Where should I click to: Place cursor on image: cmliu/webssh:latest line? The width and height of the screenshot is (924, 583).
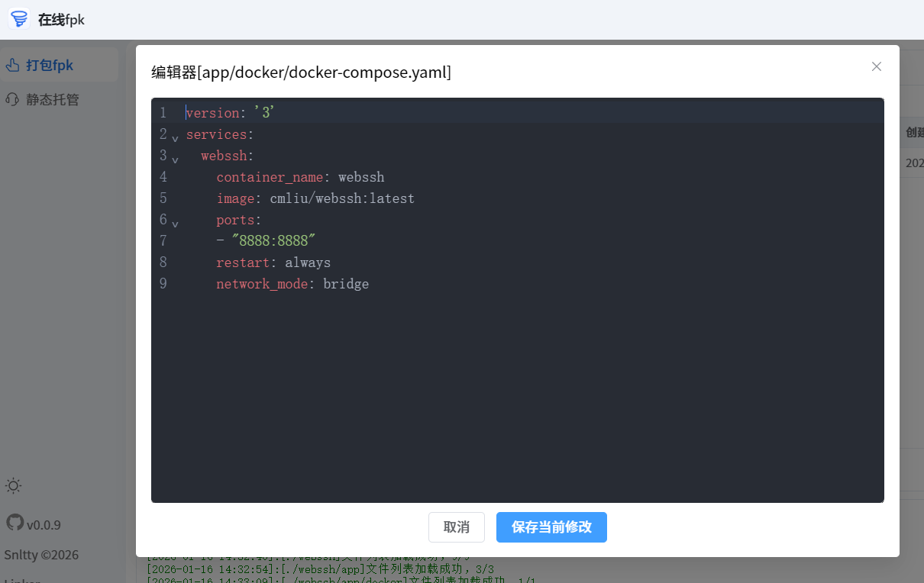pos(315,198)
